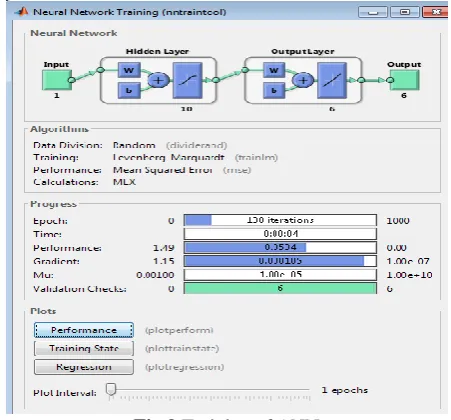Click the 'Data Division:' label

pyautogui.click(x=68, y=145)
